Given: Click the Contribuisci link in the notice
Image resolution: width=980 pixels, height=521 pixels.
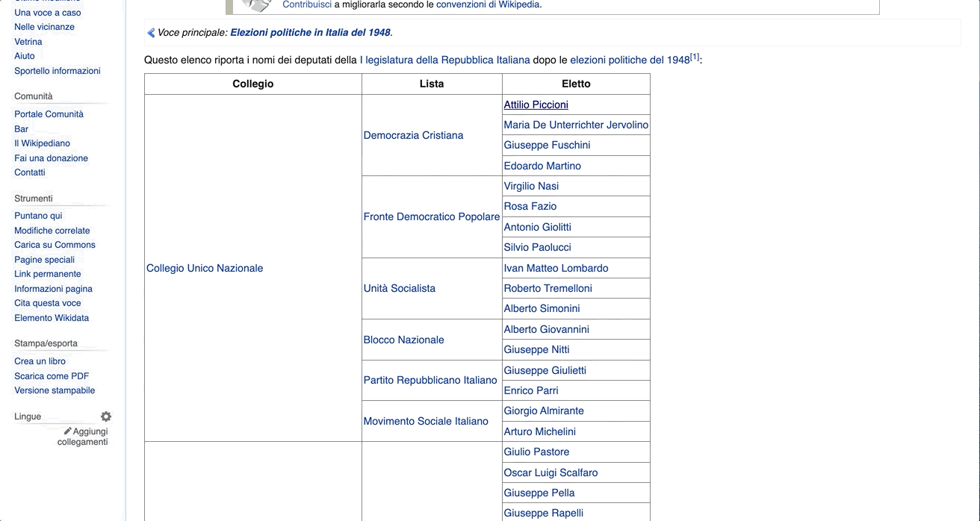Looking at the screenshot, I should [306, 4].
